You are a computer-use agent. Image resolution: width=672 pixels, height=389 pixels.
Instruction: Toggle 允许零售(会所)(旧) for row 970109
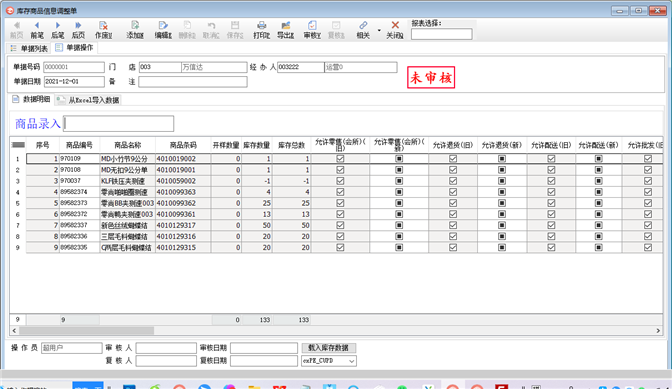[340, 159]
